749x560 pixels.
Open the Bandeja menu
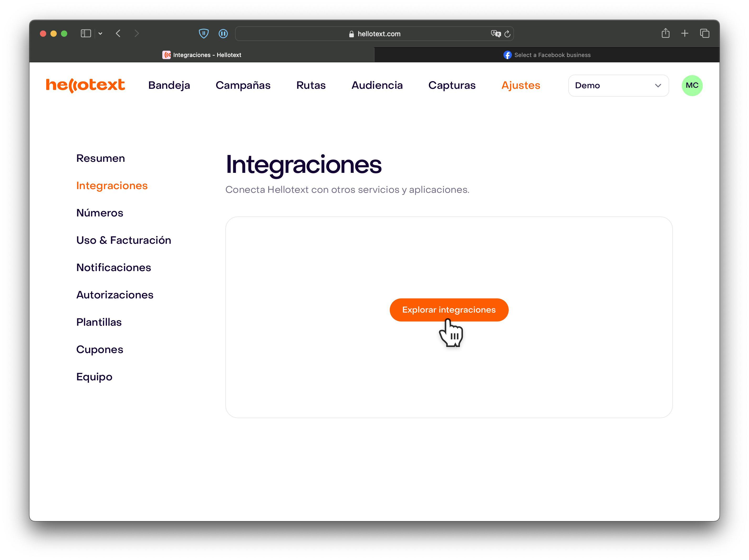point(169,85)
